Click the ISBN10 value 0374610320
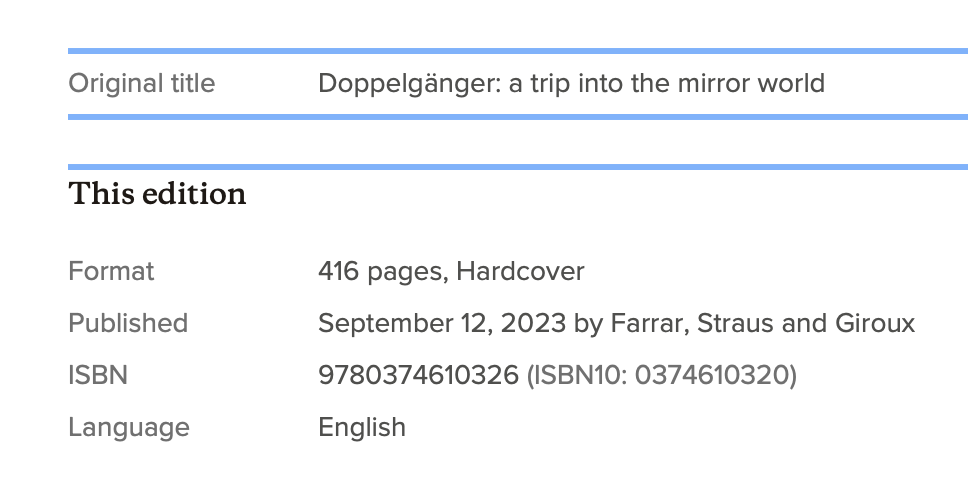The height and width of the screenshot is (502, 968). coord(712,375)
